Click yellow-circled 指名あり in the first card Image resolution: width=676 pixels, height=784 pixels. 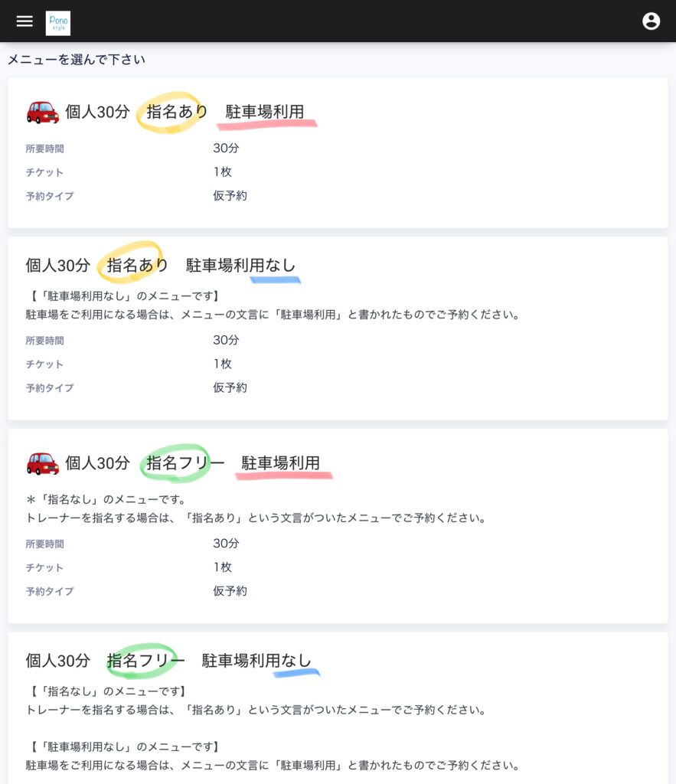click(x=177, y=112)
